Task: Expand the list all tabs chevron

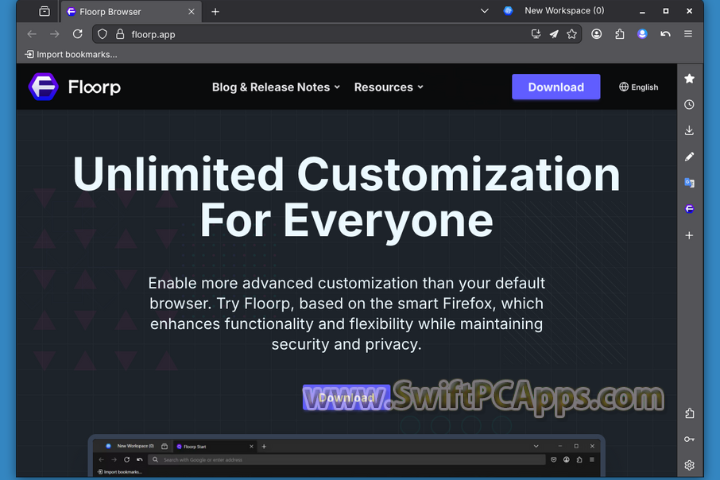Action: click(484, 11)
